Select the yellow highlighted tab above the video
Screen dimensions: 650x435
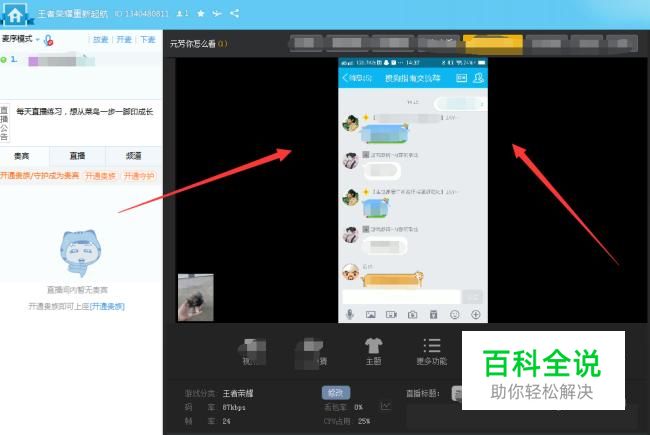493,44
